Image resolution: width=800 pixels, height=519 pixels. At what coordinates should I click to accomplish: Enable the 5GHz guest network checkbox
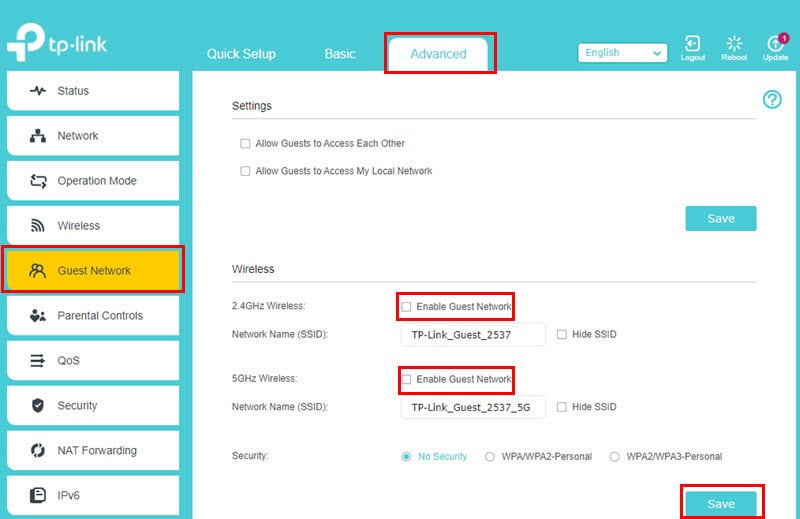pos(406,379)
